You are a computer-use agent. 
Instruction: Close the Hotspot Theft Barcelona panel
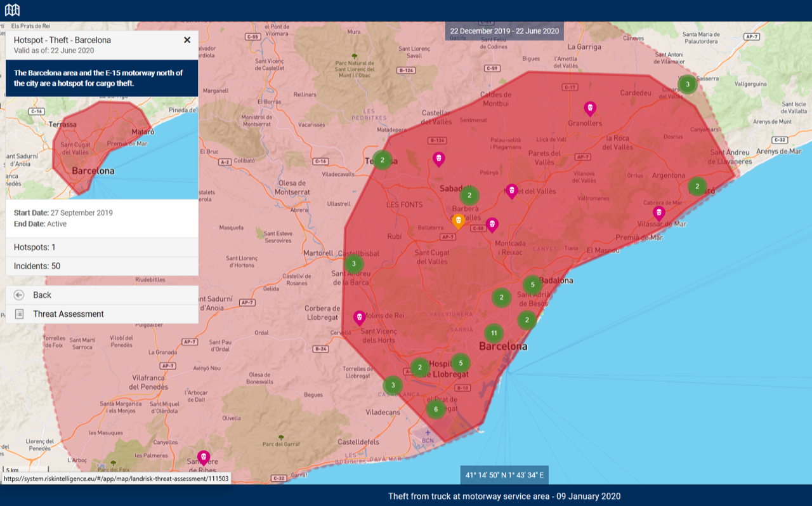pyautogui.click(x=187, y=40)
